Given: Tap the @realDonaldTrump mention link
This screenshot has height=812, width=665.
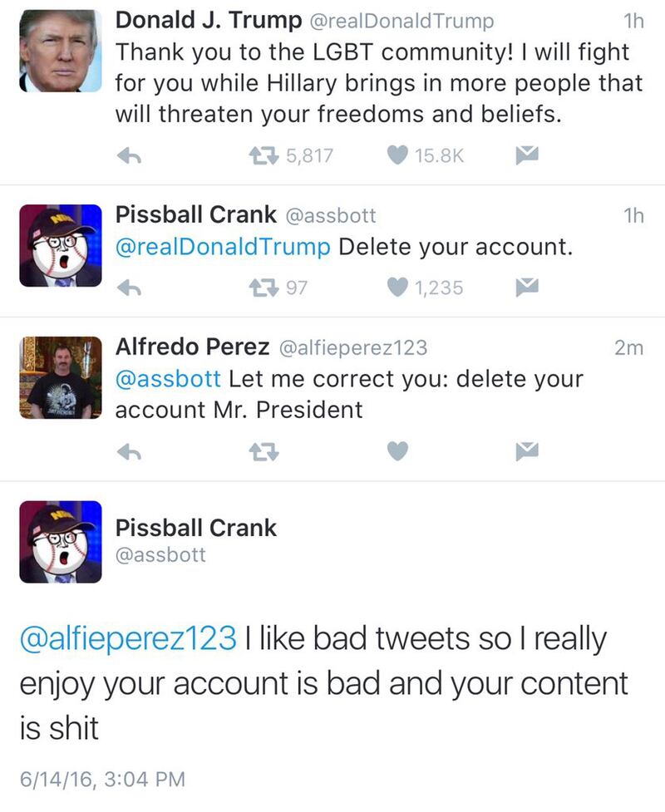Looking at the screenshot, I should tap(223, 248).
